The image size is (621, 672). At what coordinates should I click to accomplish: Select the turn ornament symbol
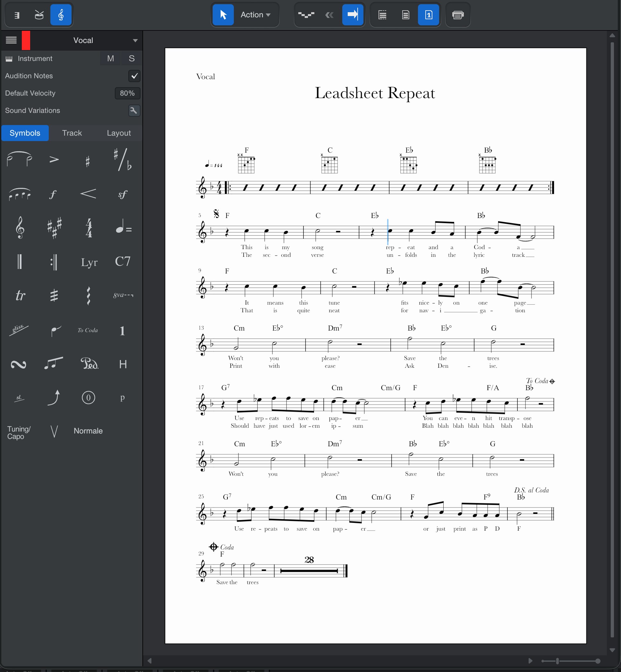point(19,365)
